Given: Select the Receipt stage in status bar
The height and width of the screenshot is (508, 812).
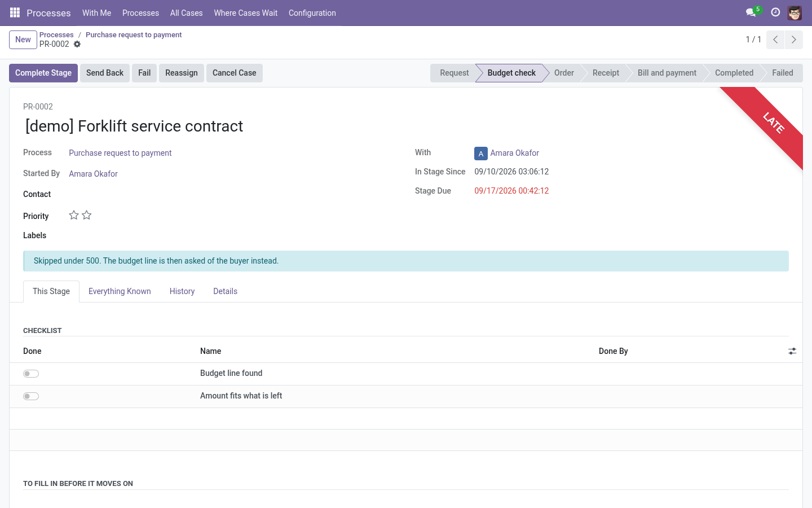Looking at the screenshot, I should [606, 73].
